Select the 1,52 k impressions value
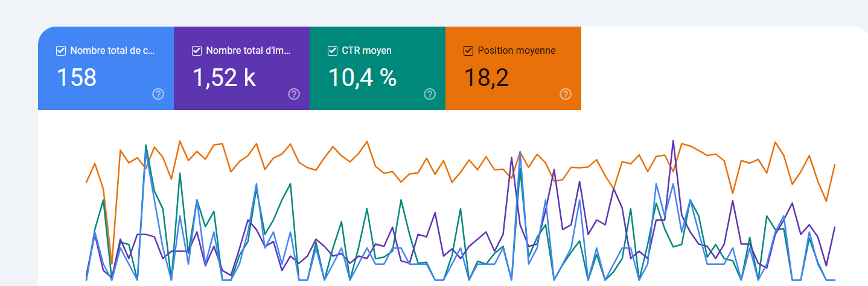The height and width of the screenshot is (286, 868). 224,77
